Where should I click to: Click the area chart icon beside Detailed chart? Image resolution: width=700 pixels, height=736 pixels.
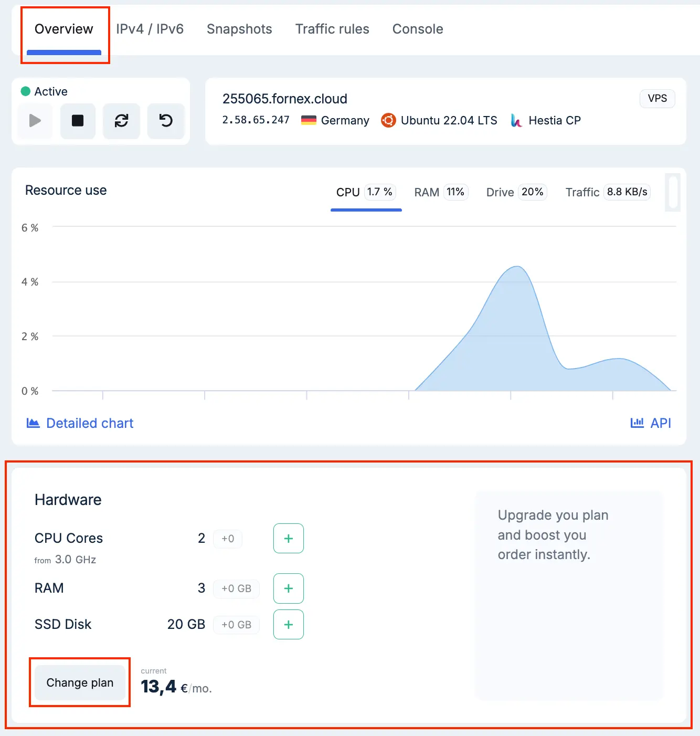click(33, 423)
